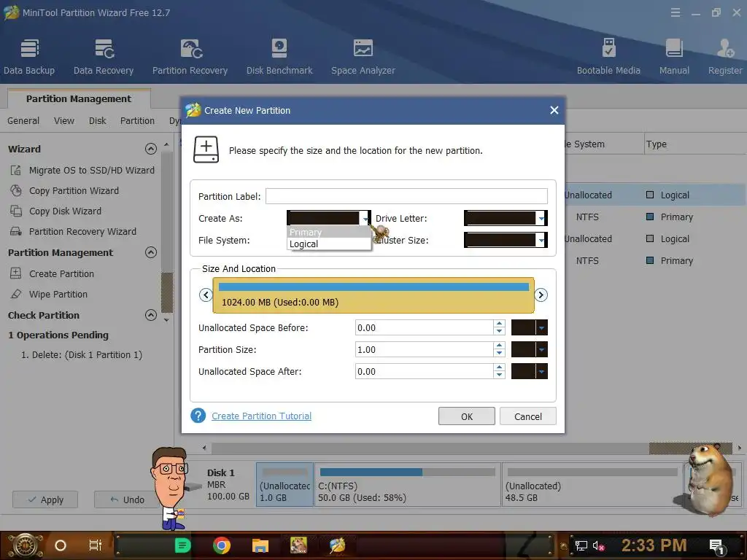Click the Undo button
This screenshot has width=747, height=560.
(127, 499)
